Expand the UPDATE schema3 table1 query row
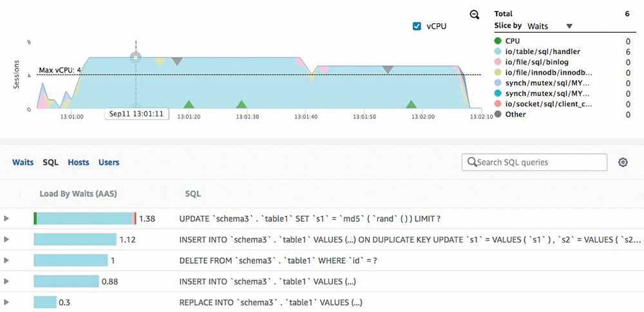The width and height of the screenshot is (644, 312). click(6, 219)
